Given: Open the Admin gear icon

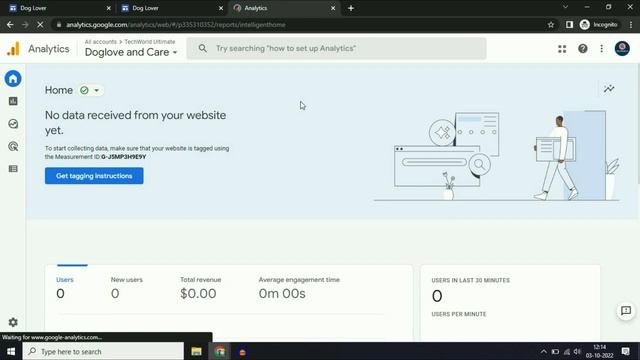Looking at the screenshot, I should [x=13, y=322].
